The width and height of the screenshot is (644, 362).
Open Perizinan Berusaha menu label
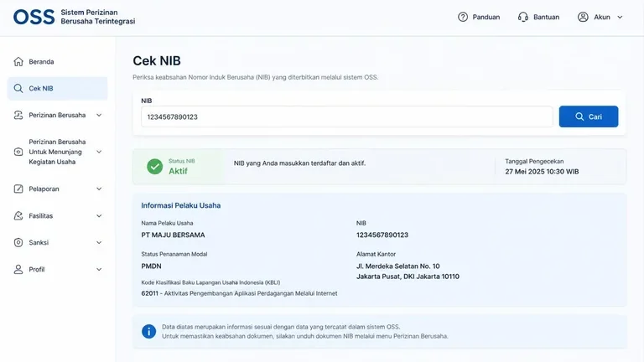[x=57, y=115]
